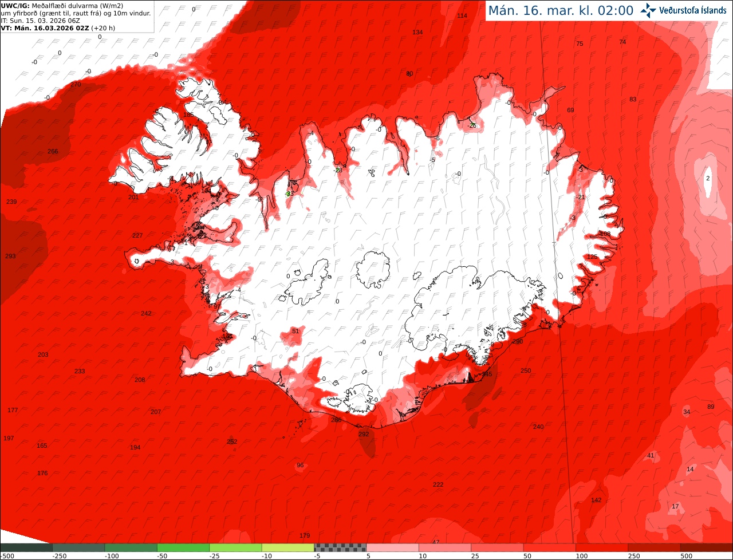Click the map value 41
This screenshot has width=733, height=560.
click(651, 455)
